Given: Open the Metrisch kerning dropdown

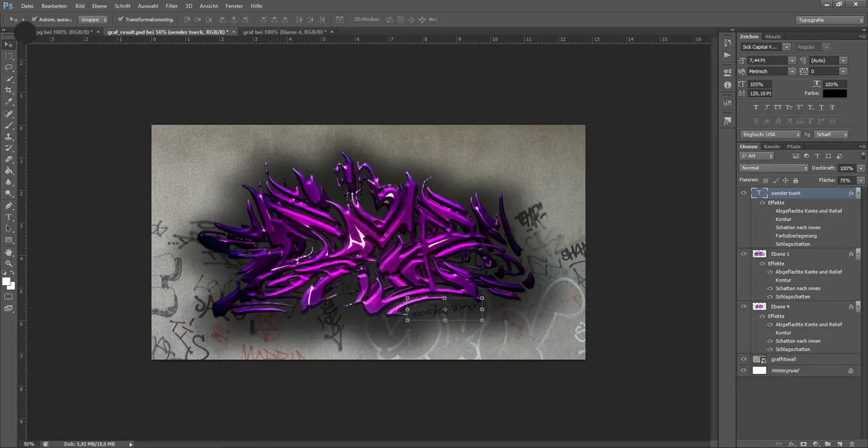Looking at the screenshot, I should 792,71.
